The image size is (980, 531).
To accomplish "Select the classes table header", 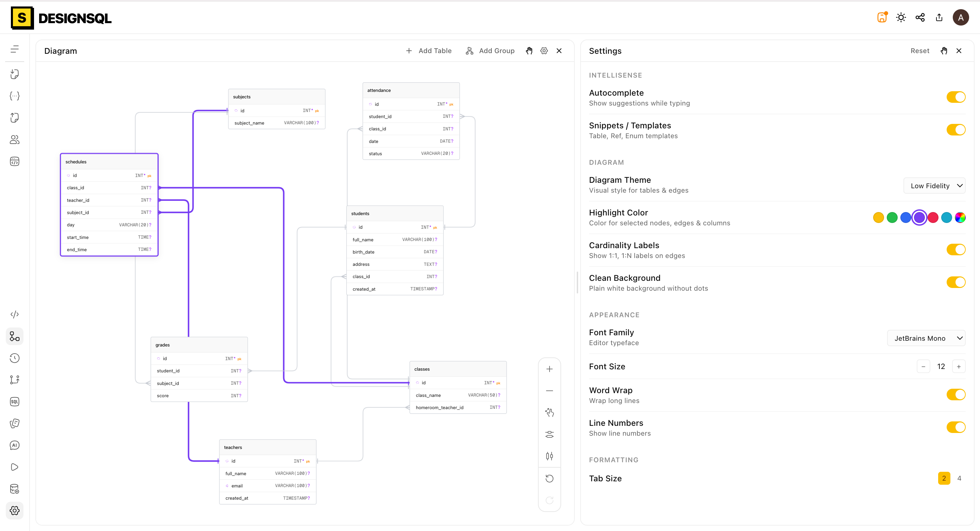I will pos(458,369).
